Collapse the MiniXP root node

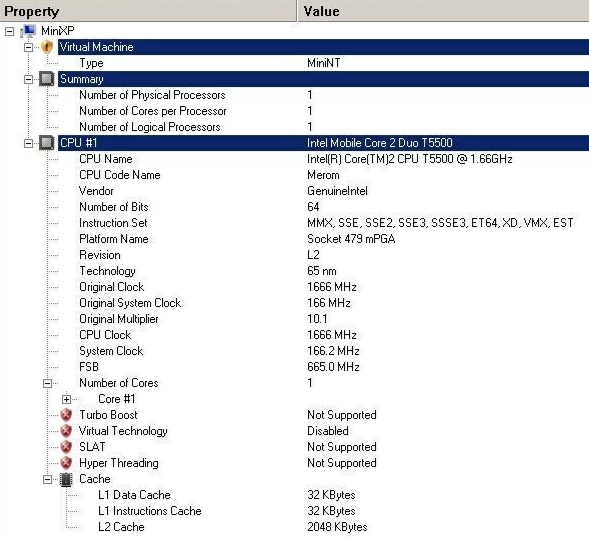9,31
